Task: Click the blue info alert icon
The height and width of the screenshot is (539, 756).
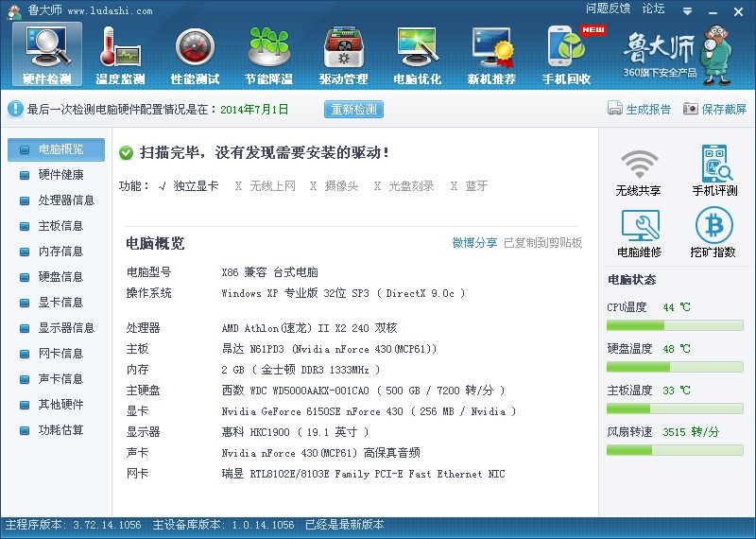Action: coord(15,109)
